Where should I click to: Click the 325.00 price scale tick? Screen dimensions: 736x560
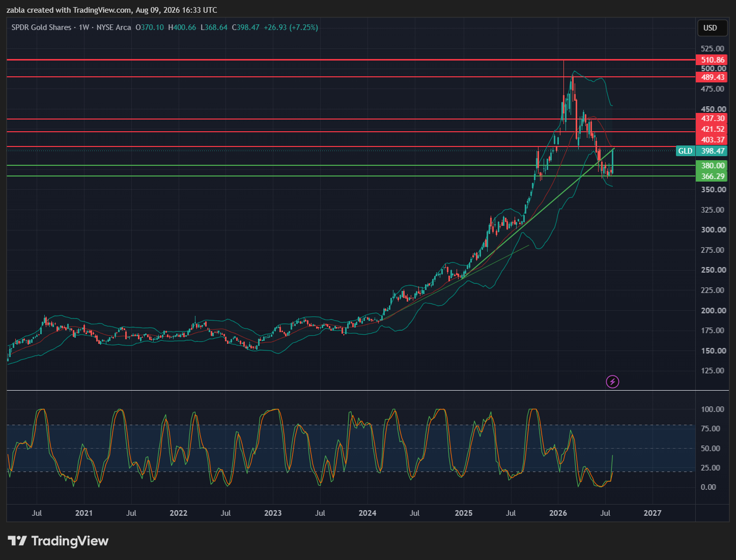point(713,210)
